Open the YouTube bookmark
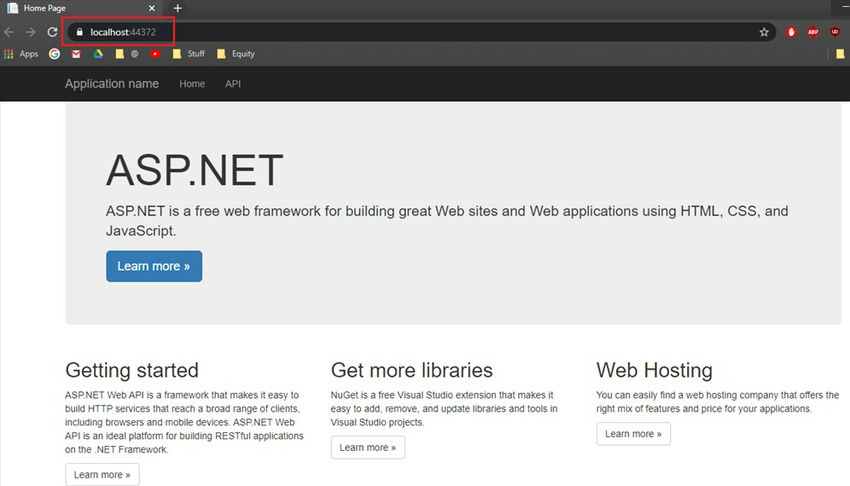This screenshot has width=850, height=486. point(155,54)
